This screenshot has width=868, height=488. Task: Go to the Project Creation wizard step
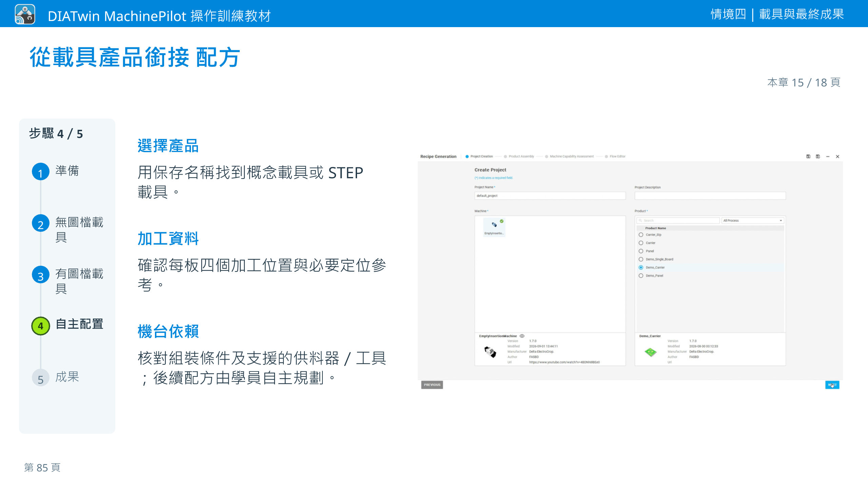479,157
